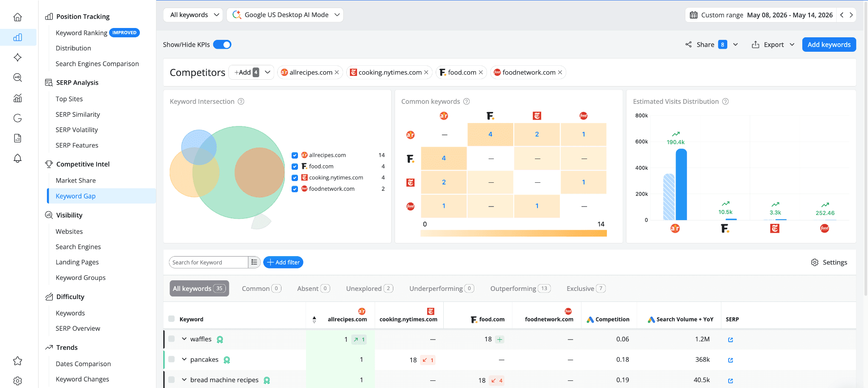Viewport: 868px width, 388px height.
Task: Open Keyword Ranking in sidebar
Action: (81, 33)
